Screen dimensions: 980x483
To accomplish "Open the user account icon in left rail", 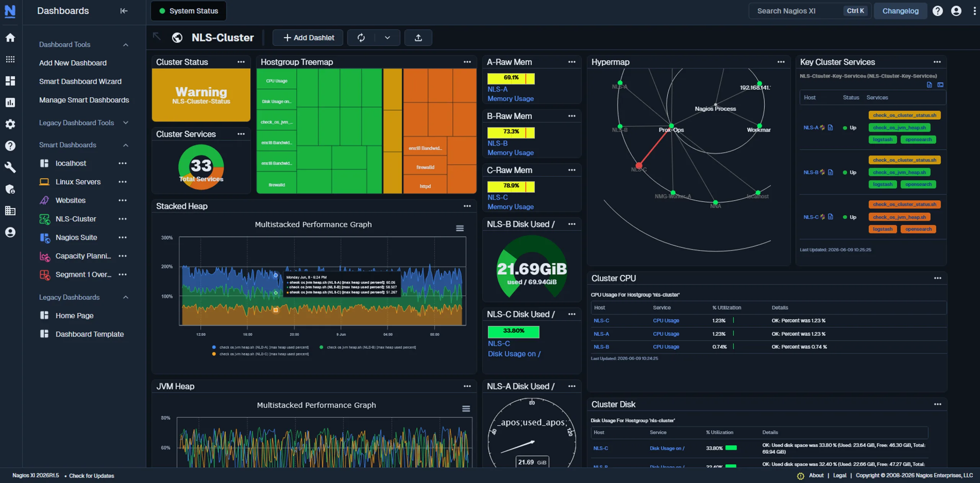I will tap(10, 232).
